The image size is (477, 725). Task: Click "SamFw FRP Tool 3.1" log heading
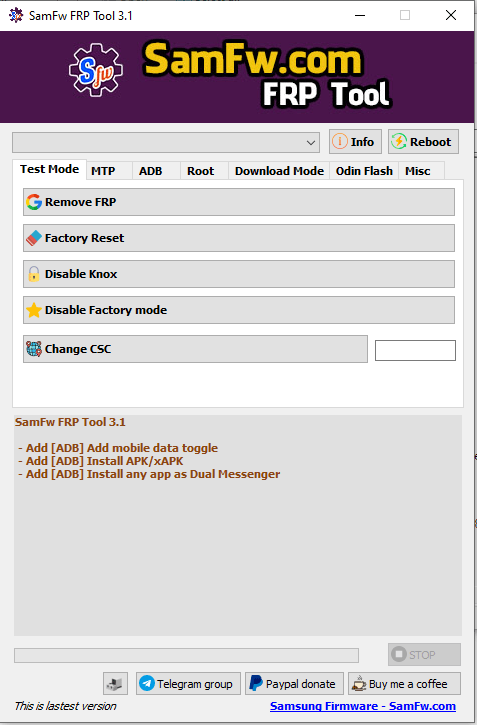click(x=70, y=422)
